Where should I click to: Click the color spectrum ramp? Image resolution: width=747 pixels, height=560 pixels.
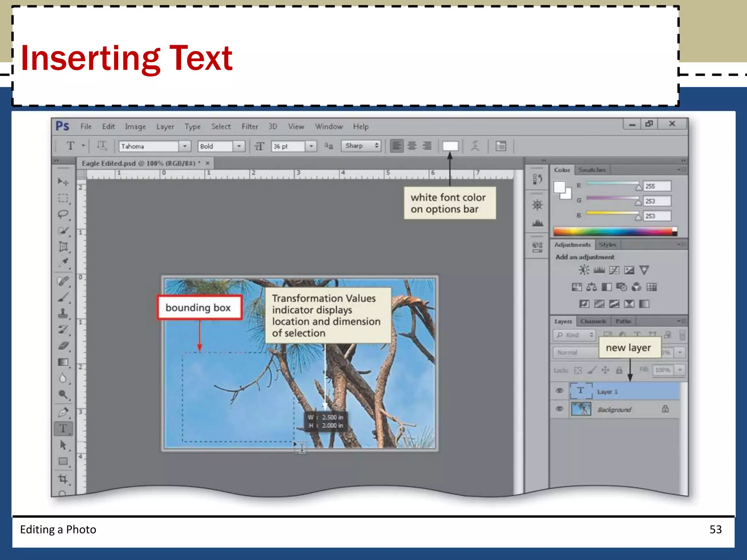[x=615, y=232]
